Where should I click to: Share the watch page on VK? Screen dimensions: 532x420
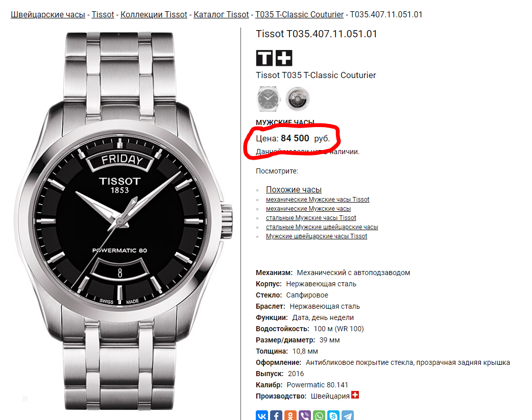pos(262,415)
